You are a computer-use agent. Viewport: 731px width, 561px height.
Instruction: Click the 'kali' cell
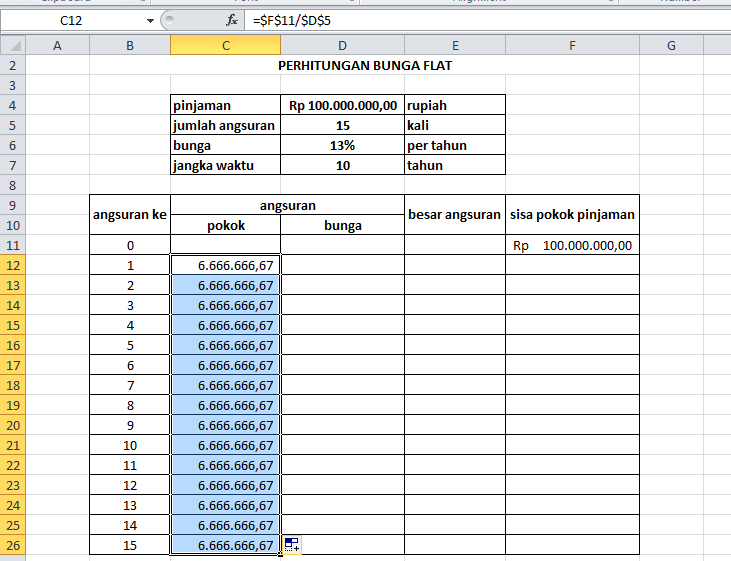pyautogui.click(x=455, y=125)
